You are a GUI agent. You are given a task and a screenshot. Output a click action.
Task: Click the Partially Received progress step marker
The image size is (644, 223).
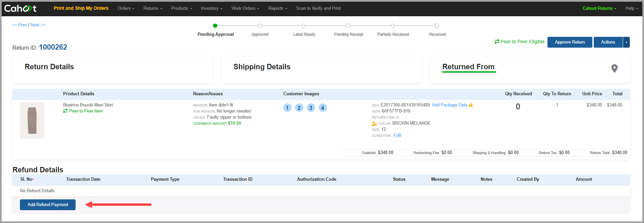click(x=393, y=26)
